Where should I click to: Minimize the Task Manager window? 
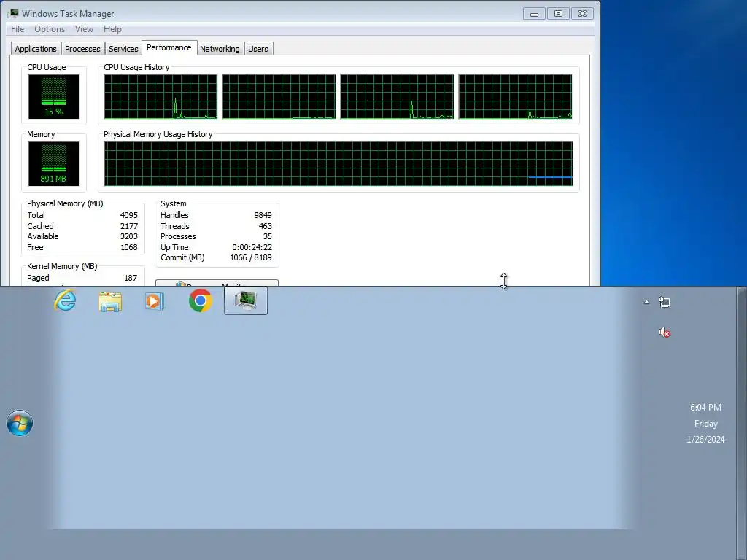click(534, 14)
